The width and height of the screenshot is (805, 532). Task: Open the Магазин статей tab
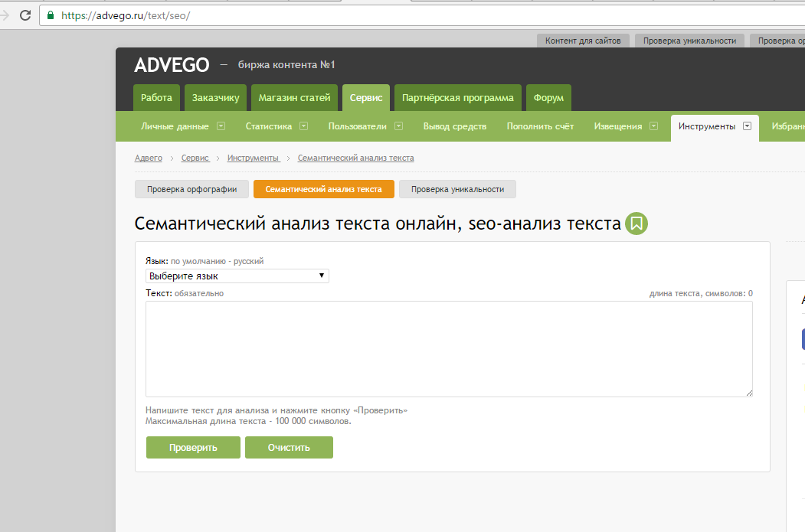coord(294,97)
